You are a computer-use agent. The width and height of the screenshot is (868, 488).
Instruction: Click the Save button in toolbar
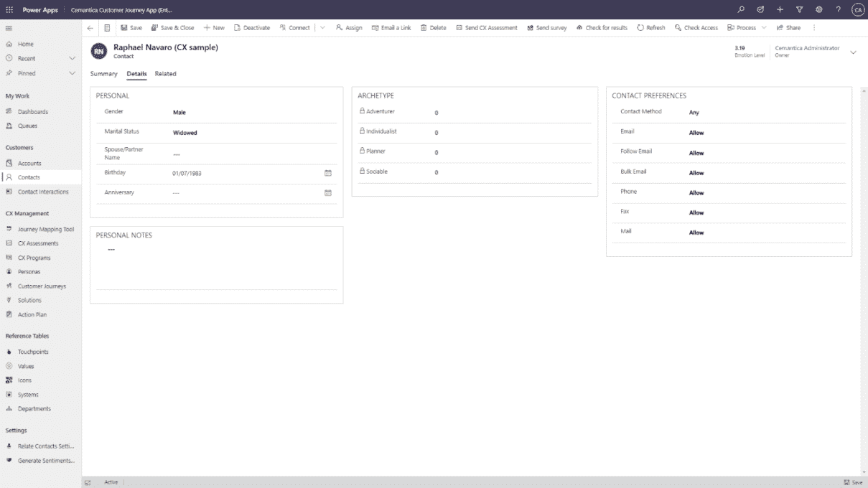[x=131, y=28]
